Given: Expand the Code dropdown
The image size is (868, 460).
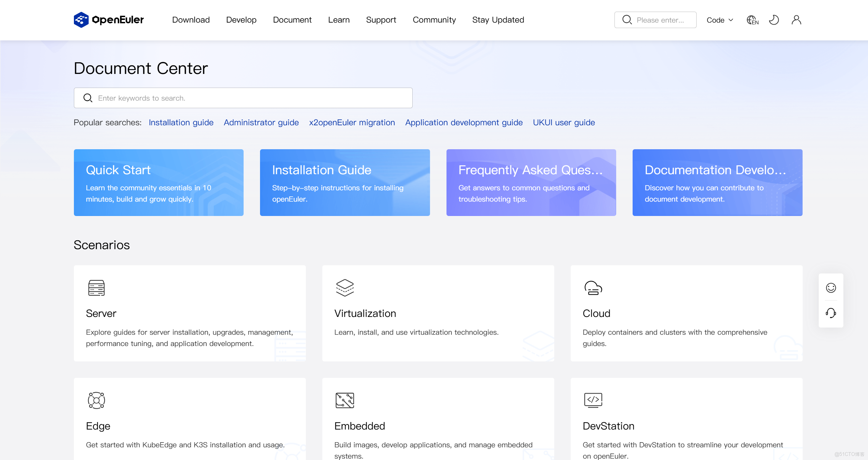Looking at the screenshot, I should point(720,20).
